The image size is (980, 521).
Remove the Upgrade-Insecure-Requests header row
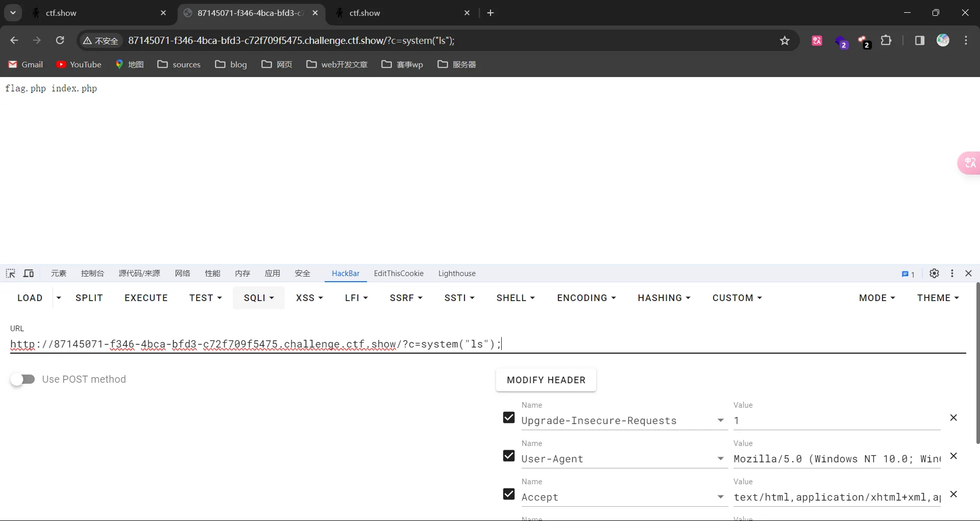953,418
